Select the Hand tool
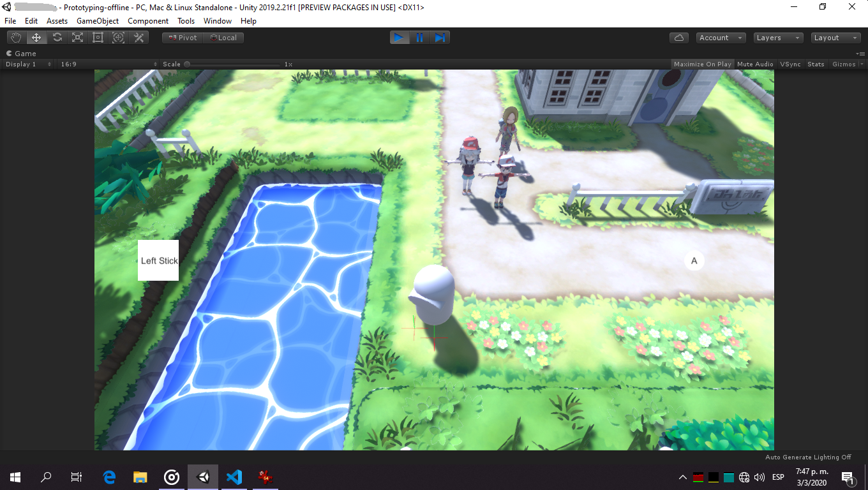 (x=16, y=38)
